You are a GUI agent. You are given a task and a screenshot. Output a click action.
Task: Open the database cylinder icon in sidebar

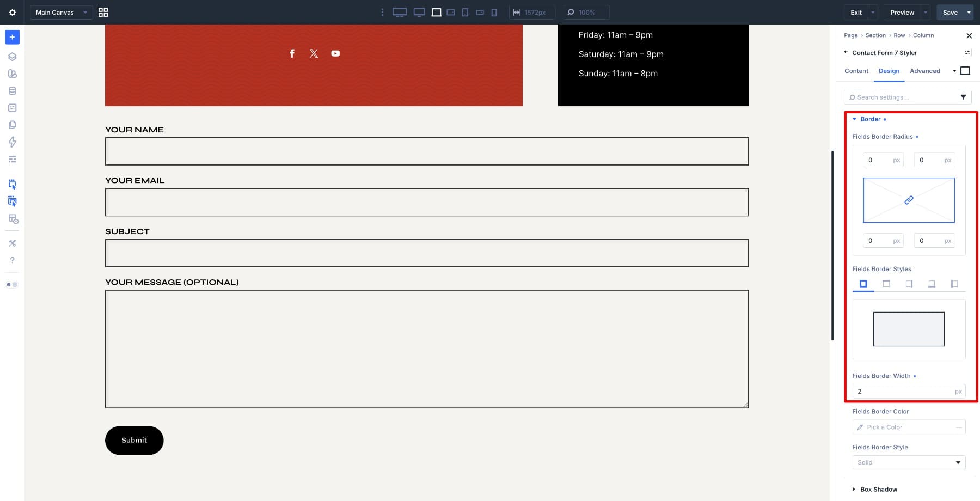12,91
